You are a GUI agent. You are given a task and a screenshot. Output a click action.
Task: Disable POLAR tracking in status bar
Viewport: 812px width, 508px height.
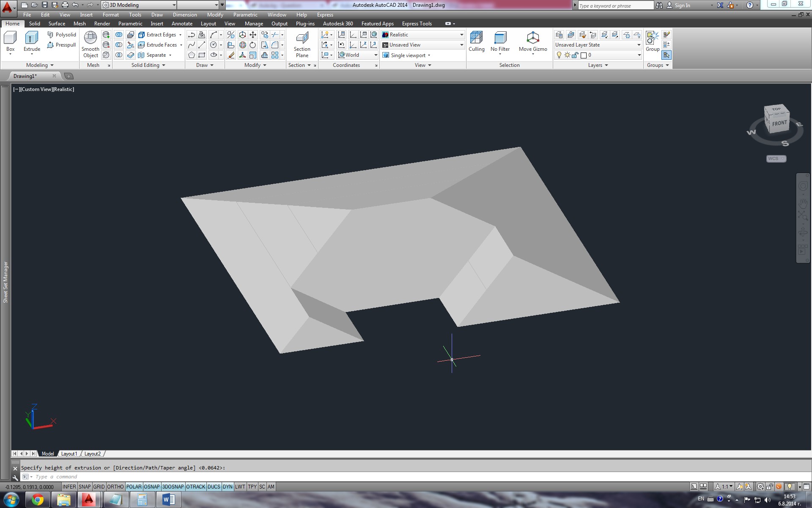pos(134,487)
